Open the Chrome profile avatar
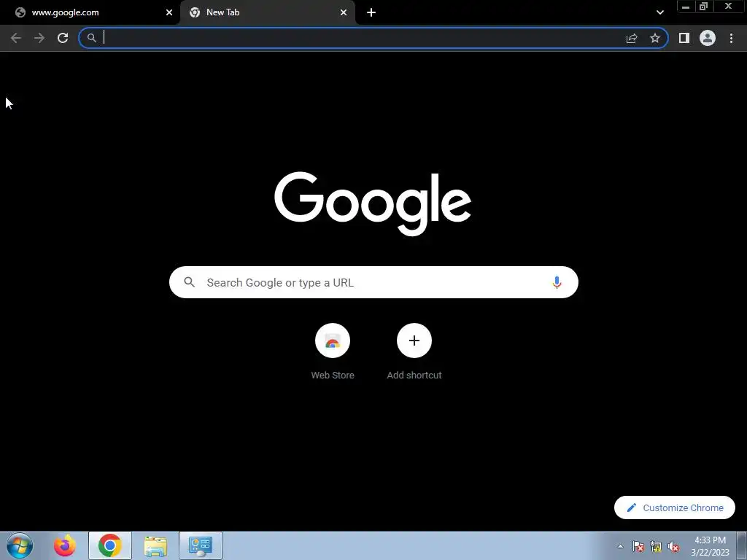Screen dimensions: 747x560 click(x=708, y=38)
